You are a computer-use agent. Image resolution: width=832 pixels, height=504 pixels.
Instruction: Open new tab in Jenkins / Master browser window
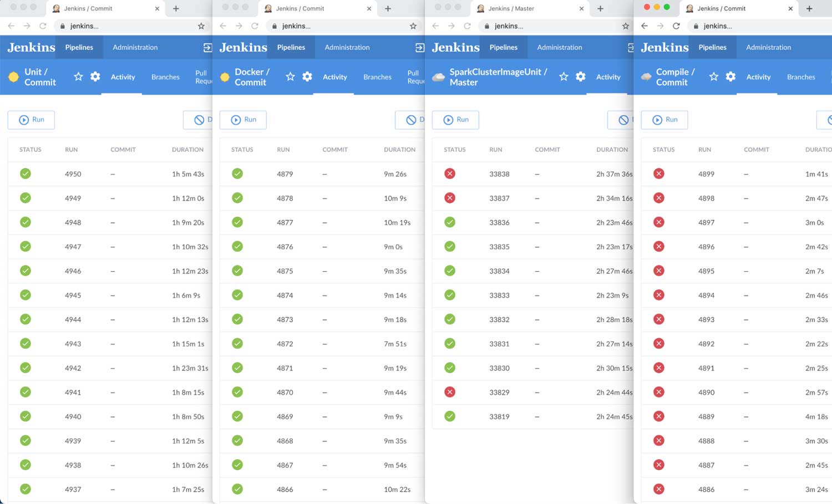pyautogui.click(x=600, y=9)
